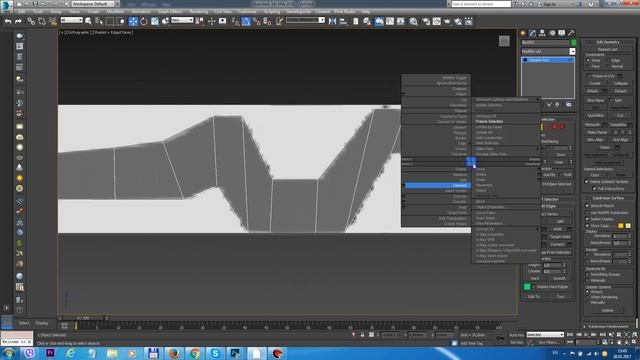Toggle the Split checkbox near Slice Plane
640x360 pixels.
611,100
